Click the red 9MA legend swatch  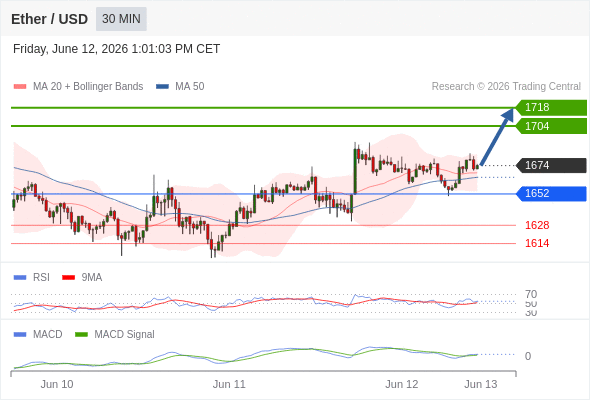pyautogui.click(x=68, y=278)
